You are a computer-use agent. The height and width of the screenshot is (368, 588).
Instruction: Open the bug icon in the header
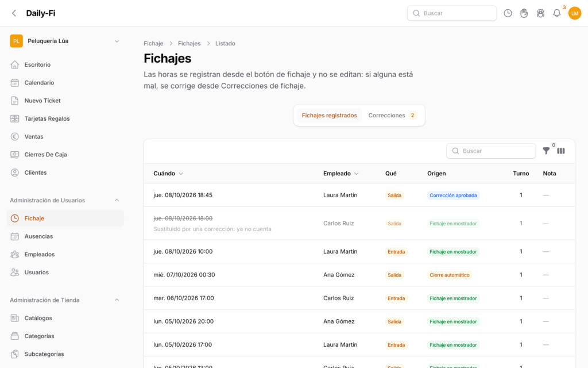pos(540,13)
